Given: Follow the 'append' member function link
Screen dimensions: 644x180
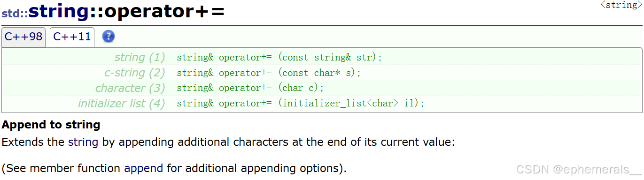Looking at the screenshot, I should pos(144,168).
